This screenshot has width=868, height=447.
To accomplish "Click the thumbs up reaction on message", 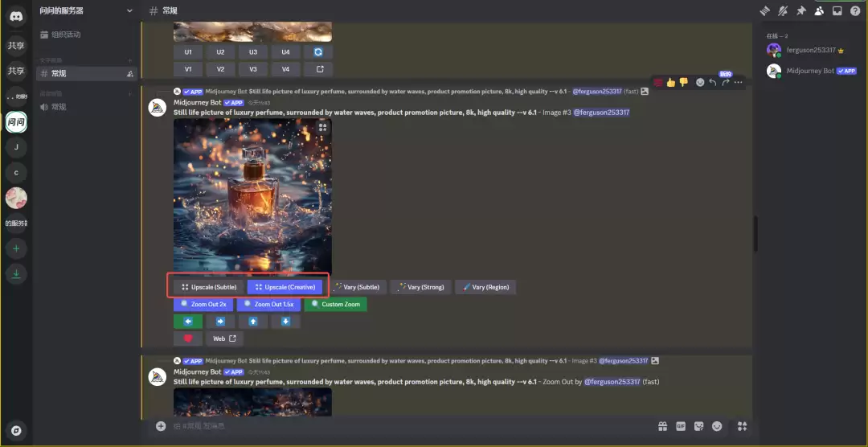I will [671, 82].
